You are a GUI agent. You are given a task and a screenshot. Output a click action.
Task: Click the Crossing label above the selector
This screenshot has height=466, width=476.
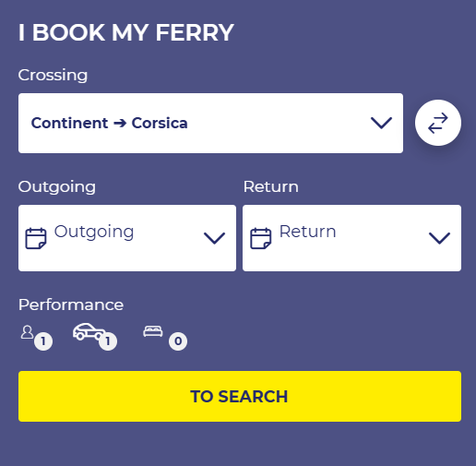[53, 76]
